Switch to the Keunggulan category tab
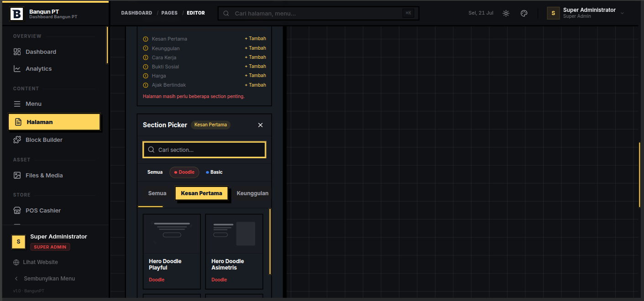Screen dimensions: 644x301 tap(252, 193)
